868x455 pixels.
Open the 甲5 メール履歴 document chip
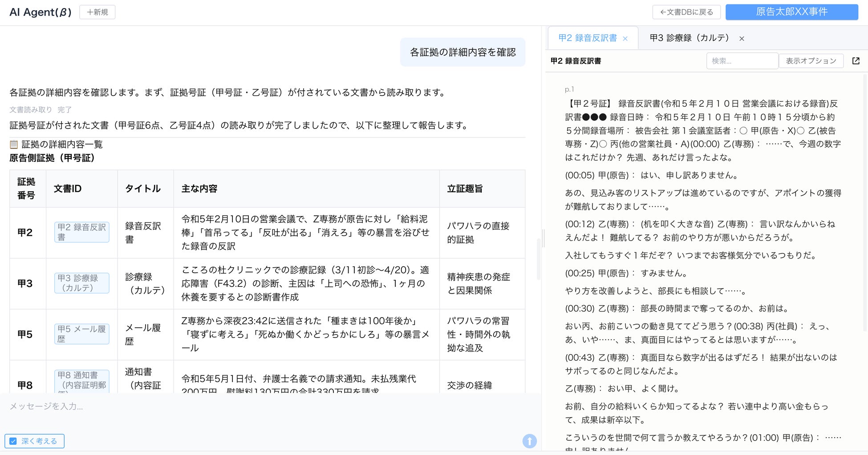coord(82,334)
